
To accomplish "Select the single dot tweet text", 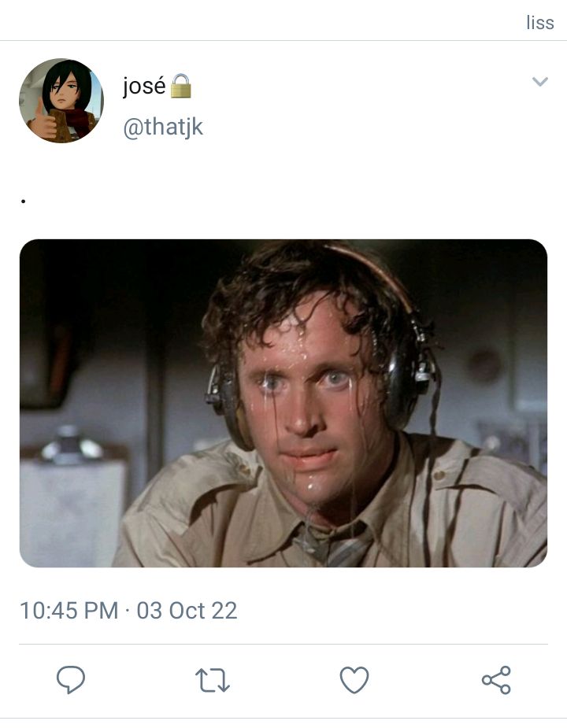I will tap(24, 201).
